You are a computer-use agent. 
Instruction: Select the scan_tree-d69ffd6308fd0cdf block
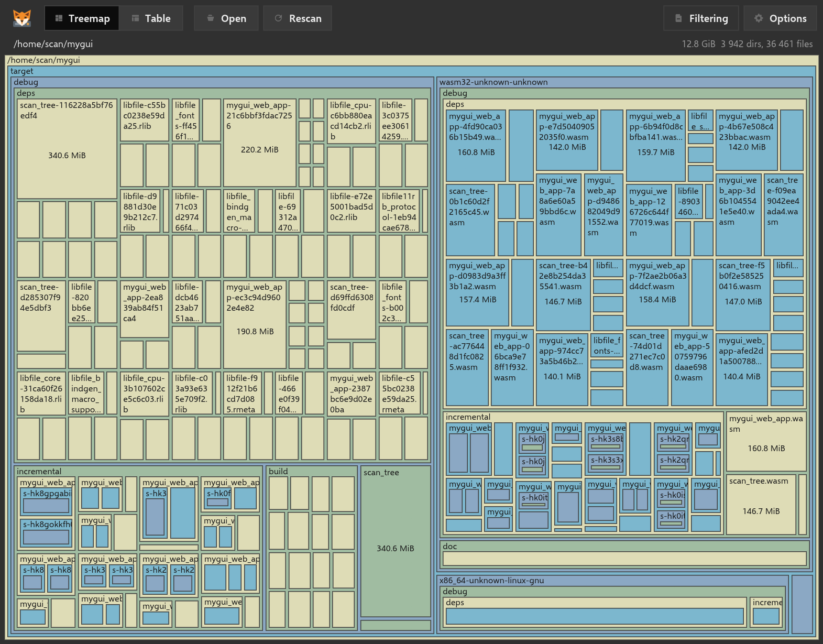pos(351,310)
